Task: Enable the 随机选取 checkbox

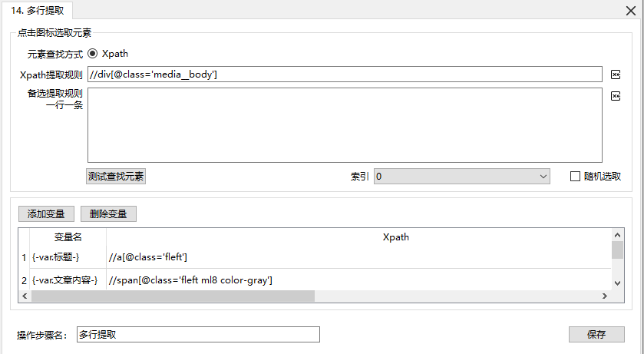Action: click(x=575, y=177)
